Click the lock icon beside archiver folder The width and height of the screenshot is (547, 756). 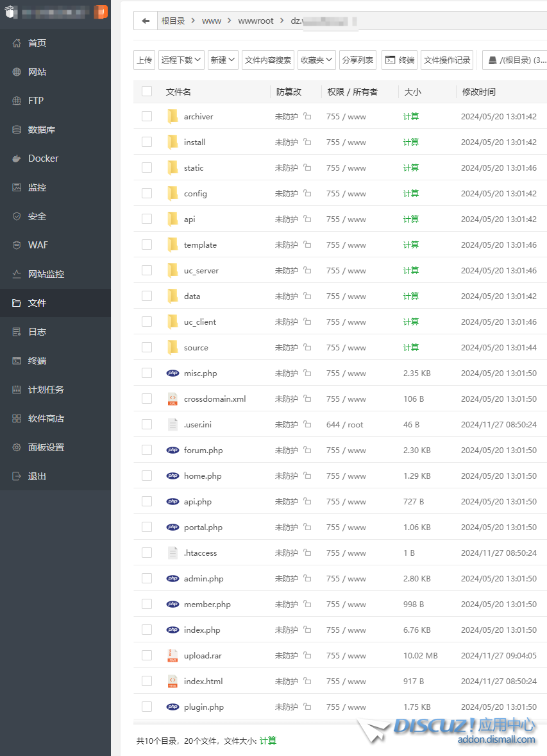point(307,117)
